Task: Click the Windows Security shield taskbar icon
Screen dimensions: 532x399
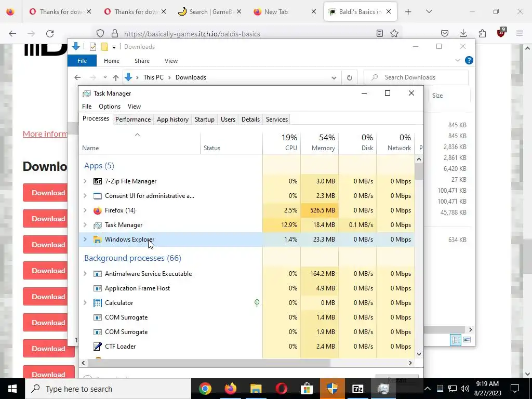Action: 332,389
